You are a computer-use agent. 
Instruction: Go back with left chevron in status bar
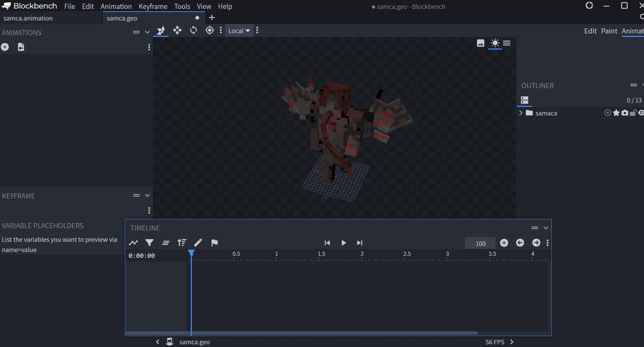pyautogui.click(x=158, y=342)
